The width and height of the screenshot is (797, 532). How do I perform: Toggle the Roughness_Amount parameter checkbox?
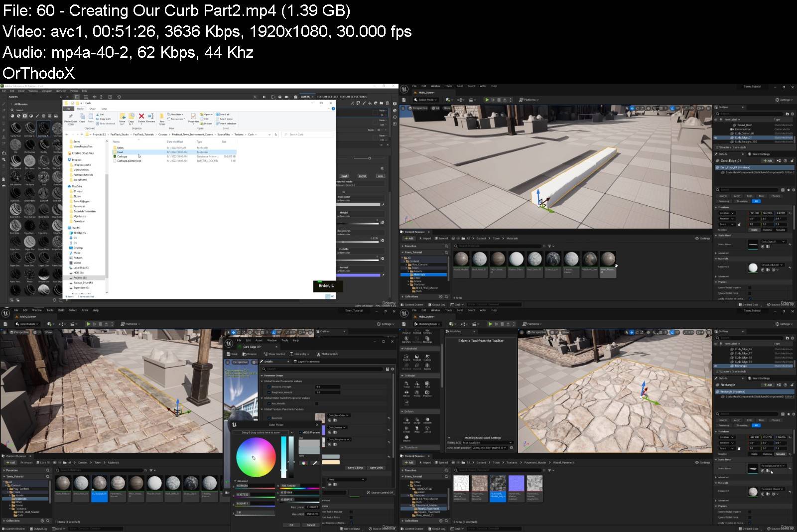coord(269,393)
